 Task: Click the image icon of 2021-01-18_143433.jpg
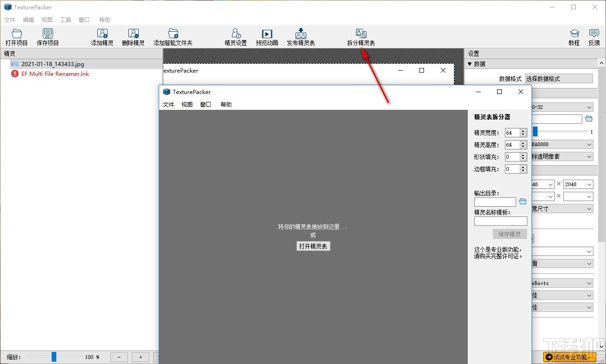(15, 64)
